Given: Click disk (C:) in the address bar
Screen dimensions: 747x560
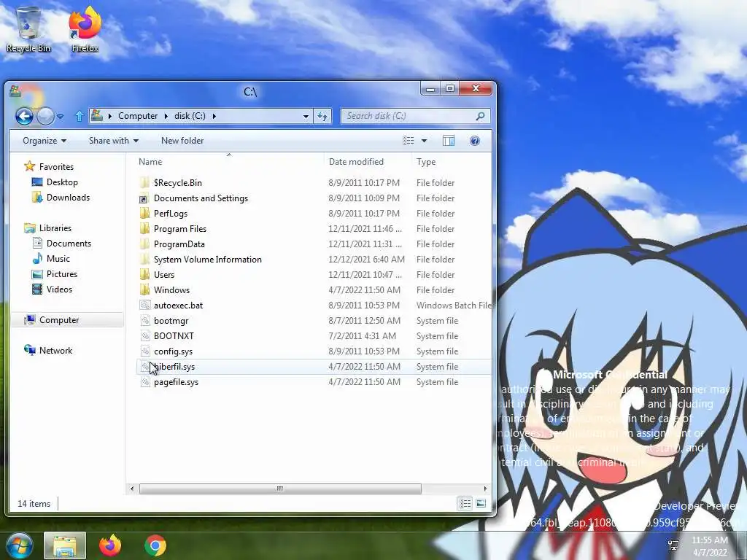Looking at the screenshot, I should click(x=190, y=116).
